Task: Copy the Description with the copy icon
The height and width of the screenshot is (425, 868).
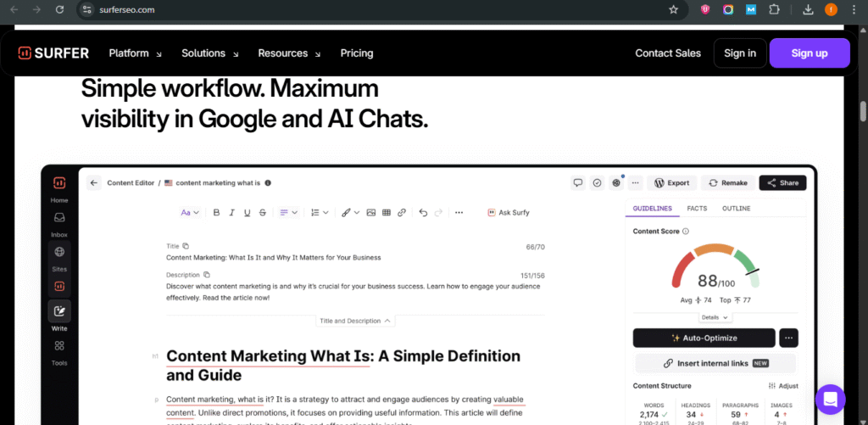Action: point(207,275)
